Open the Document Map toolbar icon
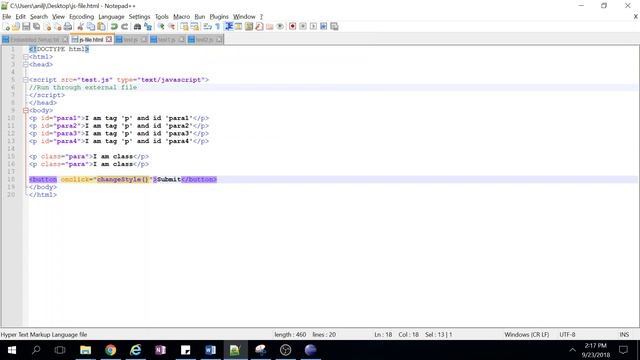Image resolution: width=640 pixels, height=360 pixels. 249,27
